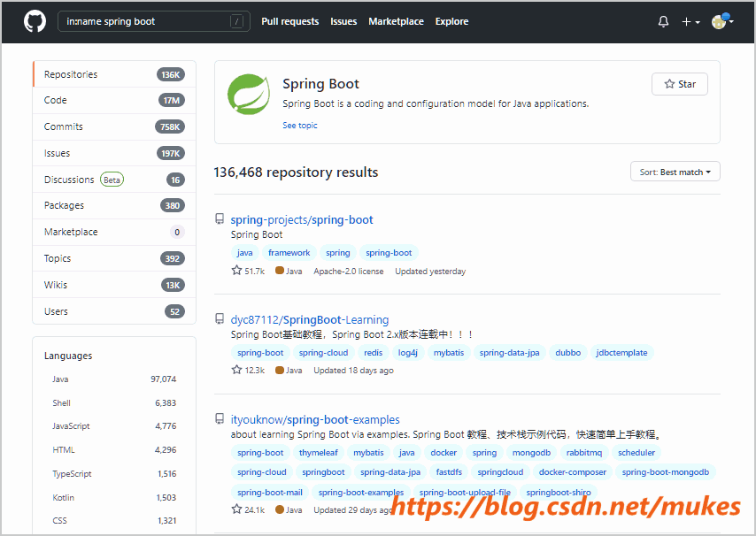Click the log4j topic tag
The height and width of the screenshot is (536, 756).
click(408, 353)
